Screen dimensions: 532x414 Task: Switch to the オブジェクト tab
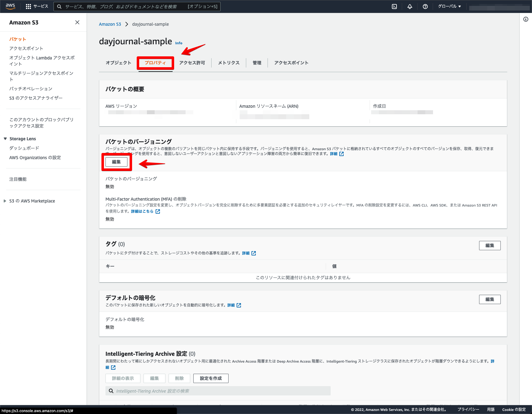pyautogui.click(x=118, y=63)
